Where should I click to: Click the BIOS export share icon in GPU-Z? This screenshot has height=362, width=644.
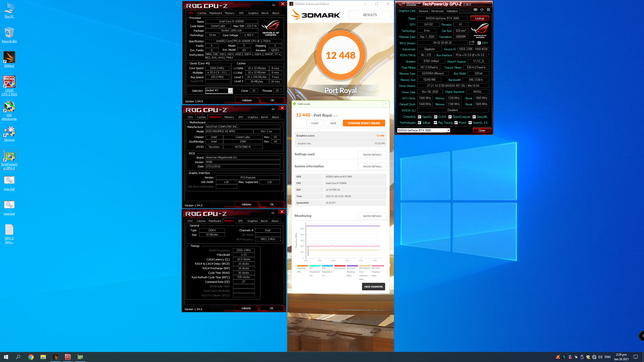click(x=472, y=43)
